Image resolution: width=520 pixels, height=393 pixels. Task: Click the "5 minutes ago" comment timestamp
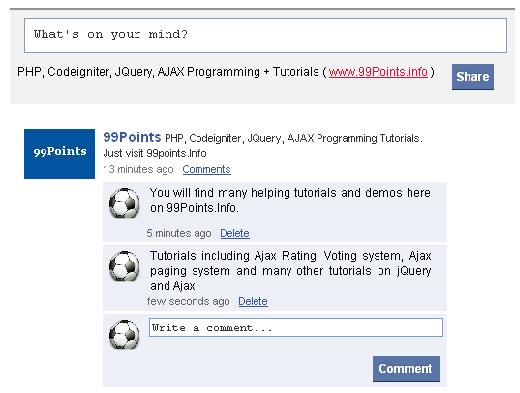[179, 233]
